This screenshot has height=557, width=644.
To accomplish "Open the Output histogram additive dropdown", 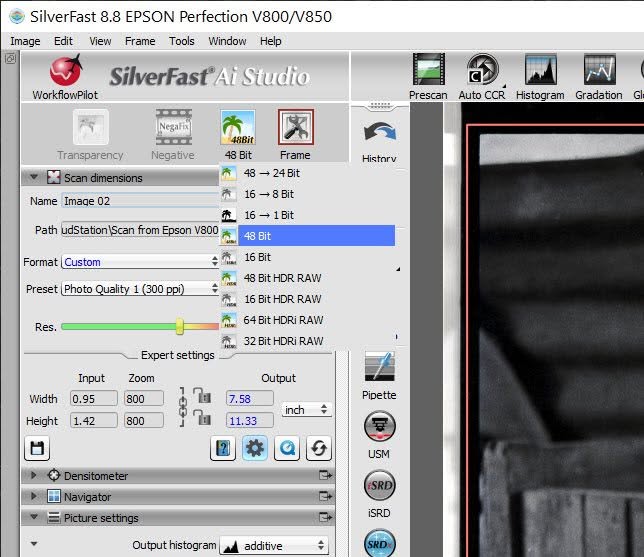I will pos(274,545).
